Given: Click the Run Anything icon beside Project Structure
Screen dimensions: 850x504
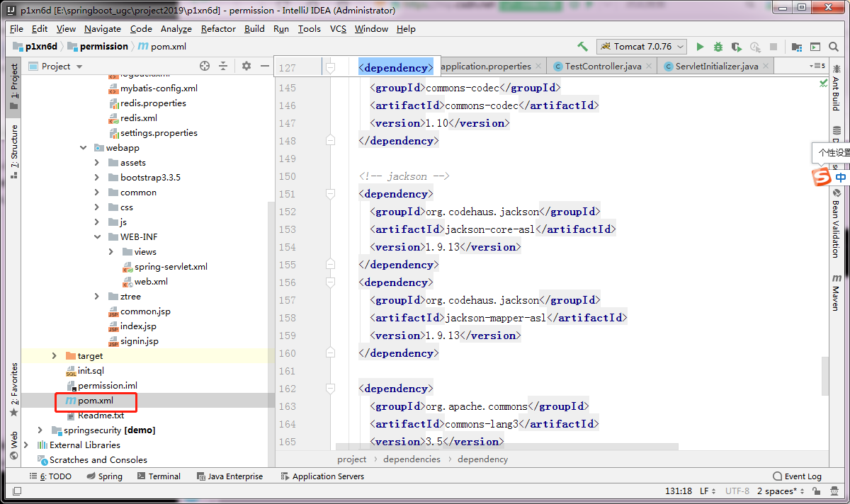Looking at the screenshot, I should tap(815, 47).
